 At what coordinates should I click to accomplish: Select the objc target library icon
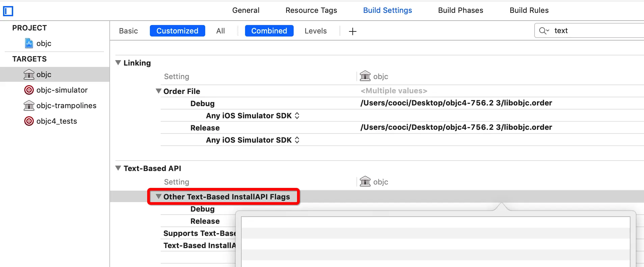[29, 74]
